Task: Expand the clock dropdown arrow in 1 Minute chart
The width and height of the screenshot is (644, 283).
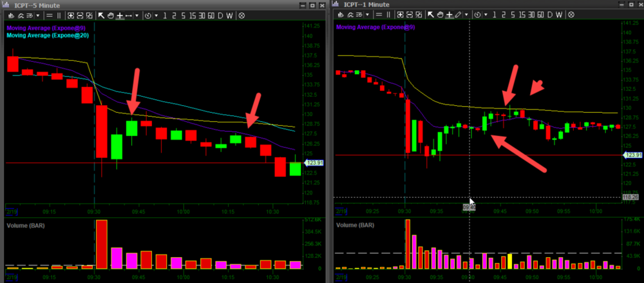Action: (486, 14)
